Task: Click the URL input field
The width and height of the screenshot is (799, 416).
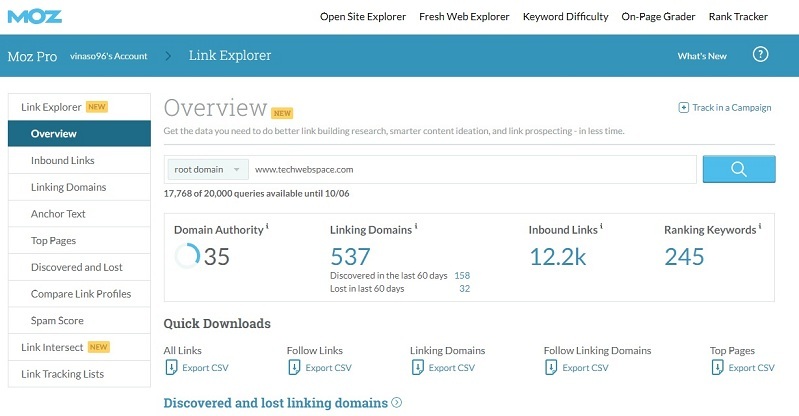Action: tap(470, 170)
